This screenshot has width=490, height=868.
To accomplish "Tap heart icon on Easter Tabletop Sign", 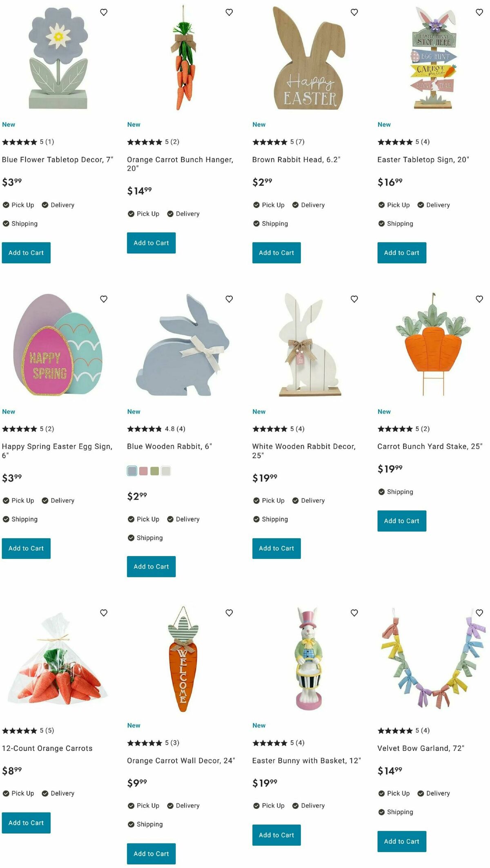I will [x=479, y=12].
